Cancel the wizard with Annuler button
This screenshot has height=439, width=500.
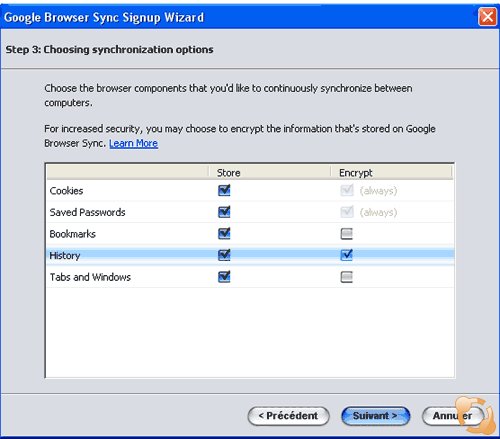coord(452,416)
